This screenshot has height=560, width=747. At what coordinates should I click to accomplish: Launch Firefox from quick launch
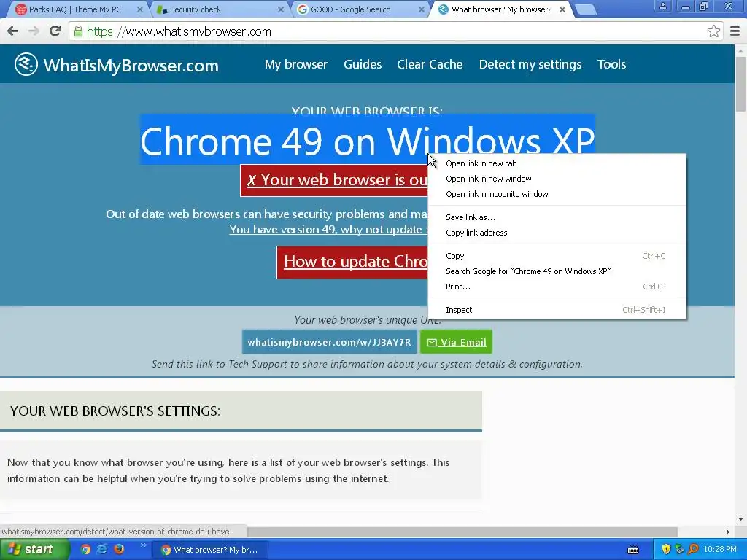coord(119,549)
